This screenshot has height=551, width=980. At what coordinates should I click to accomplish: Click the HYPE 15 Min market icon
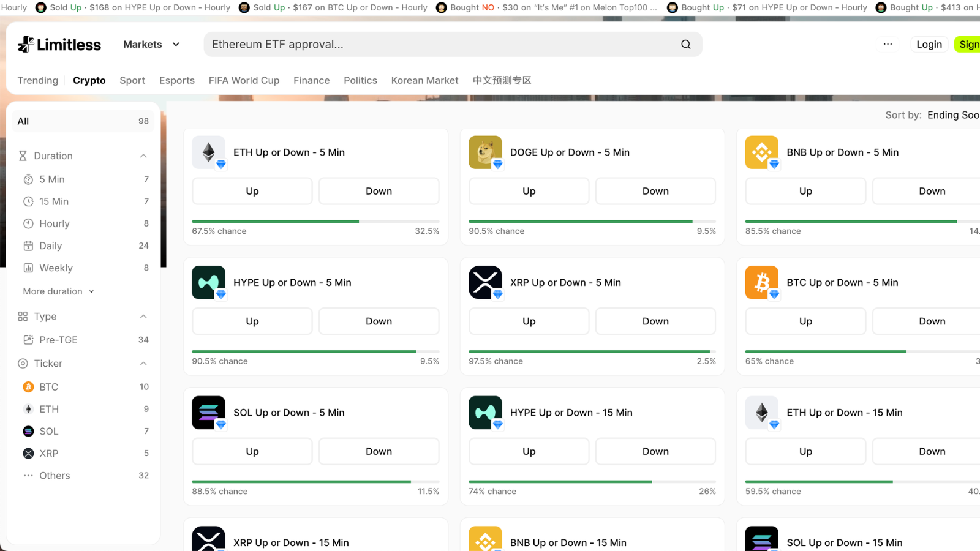(485, 413)
